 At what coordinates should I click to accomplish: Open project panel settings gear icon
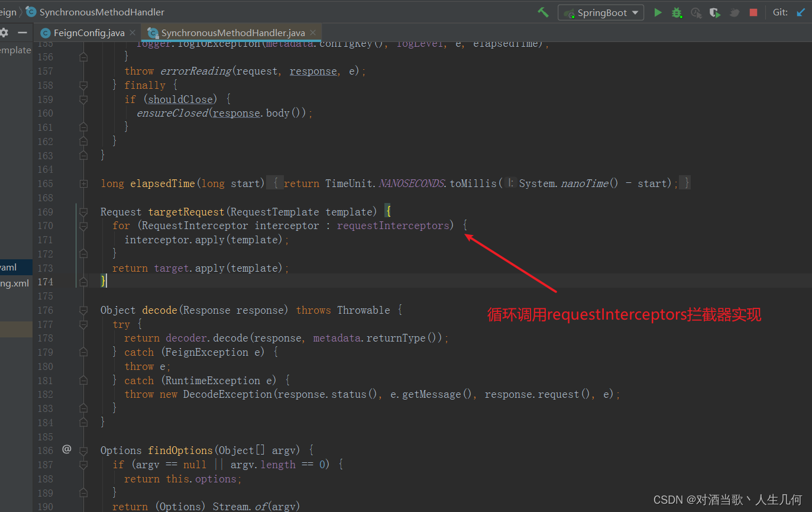point(4,33)
